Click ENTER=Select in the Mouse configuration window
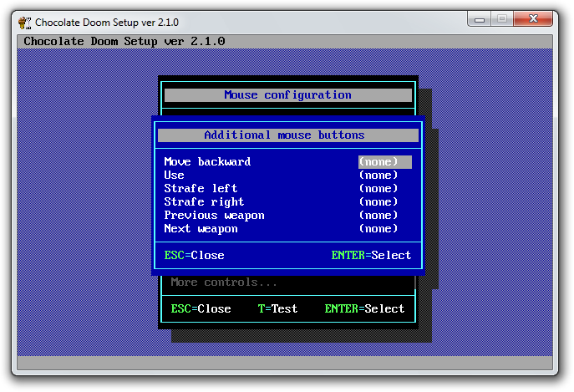 click(364, 309)
